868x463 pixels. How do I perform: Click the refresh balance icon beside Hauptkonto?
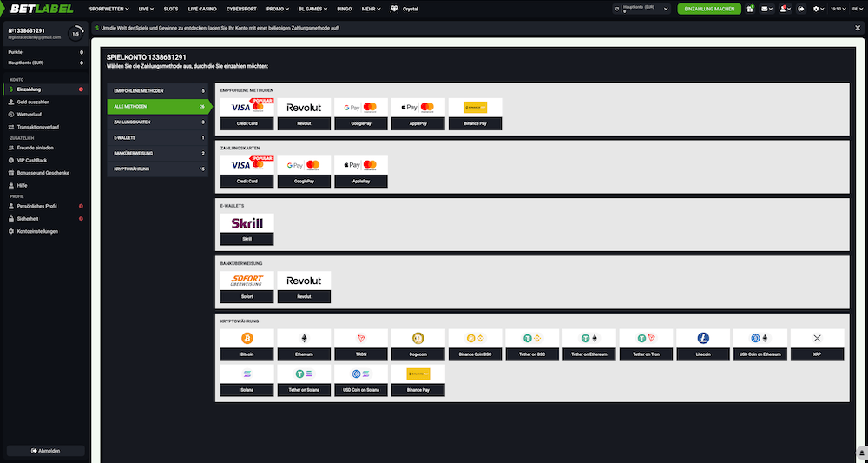[x=616, y=9]
